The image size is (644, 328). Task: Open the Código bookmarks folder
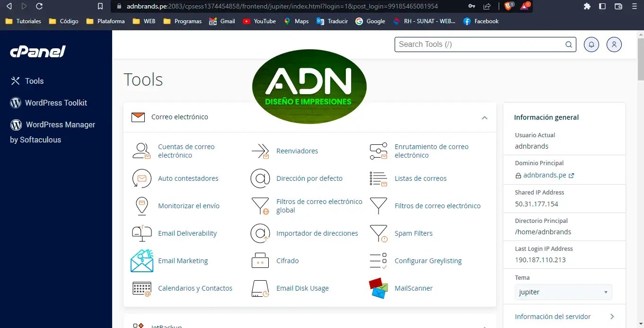click(63, 21)
